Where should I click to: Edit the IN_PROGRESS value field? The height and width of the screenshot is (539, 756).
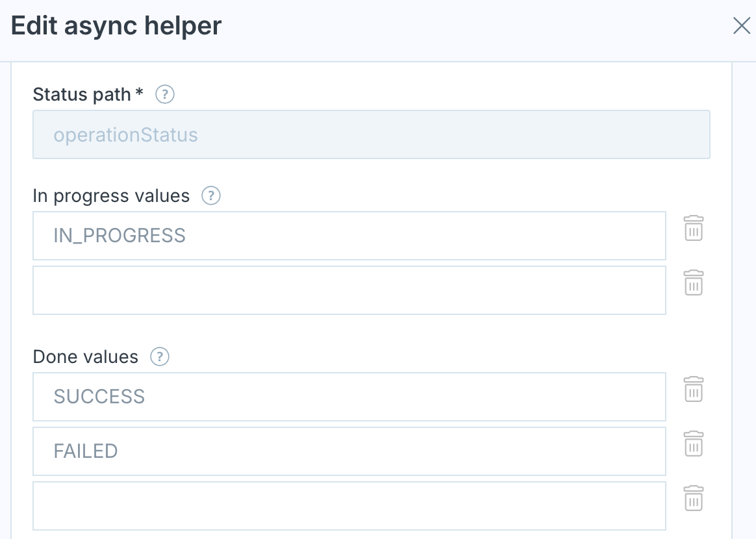tap(349, 236)
